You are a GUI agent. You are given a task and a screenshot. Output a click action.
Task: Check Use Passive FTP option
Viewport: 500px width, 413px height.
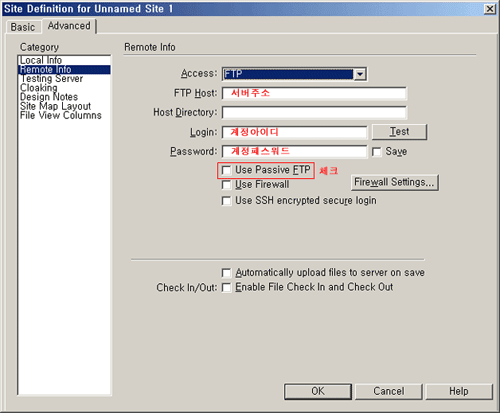[x=226, y=170]
